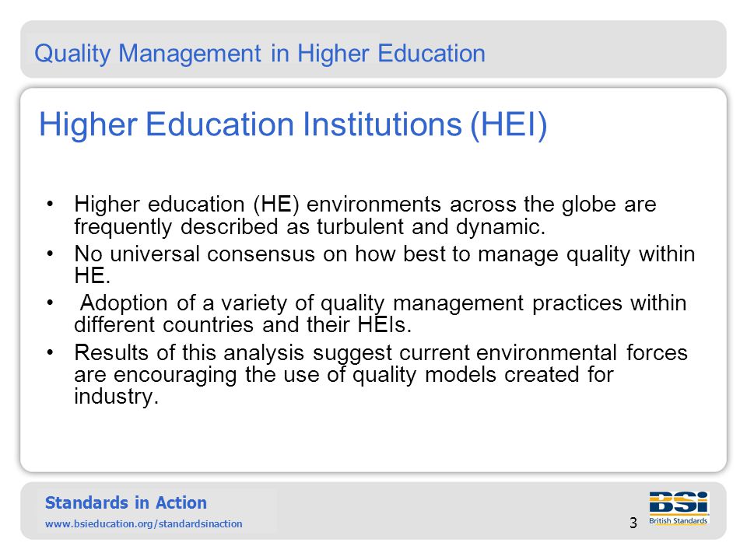
Task: Click the Standards in Action heading
Action: pyautogui.click(x=126, y=502)
